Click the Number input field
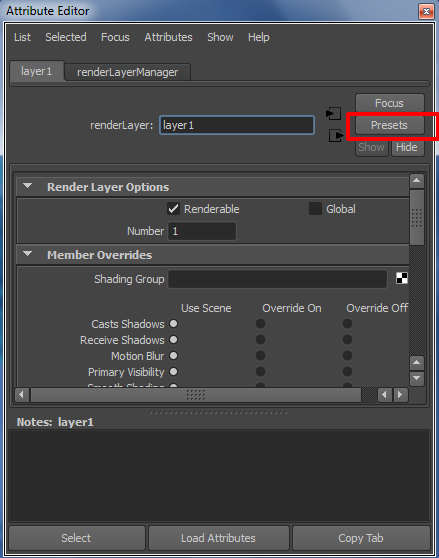The image size is (439, 558). (202, 231)
